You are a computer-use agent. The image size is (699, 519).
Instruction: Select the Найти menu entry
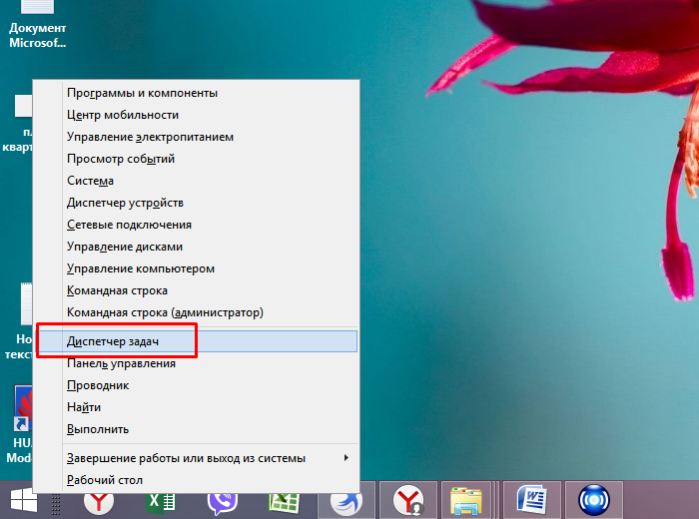tap(196, 407)
